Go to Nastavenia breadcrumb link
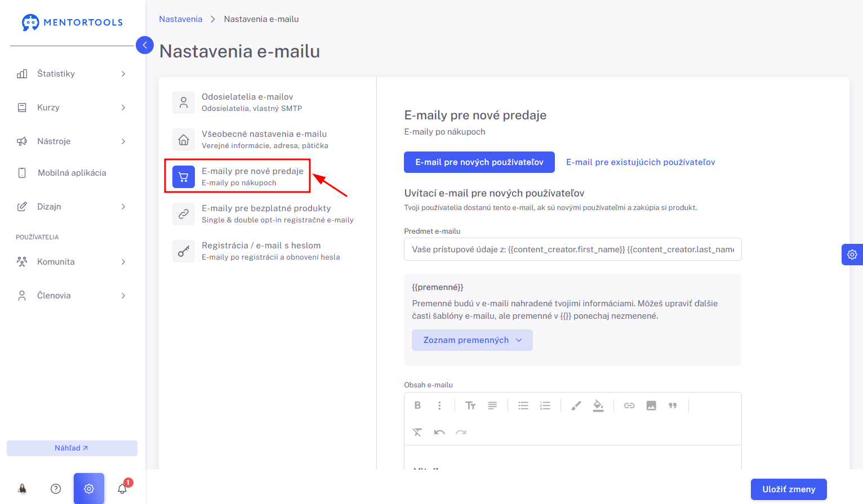 [x=180, y=19]
